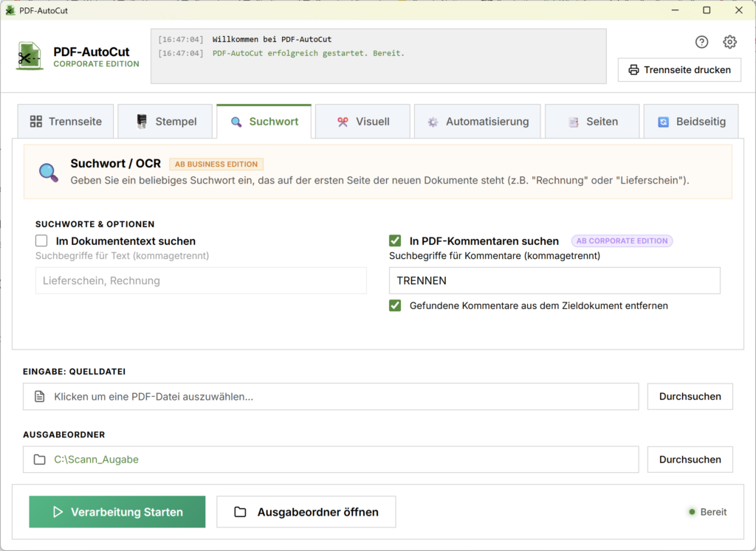The height and width of the screenshot is (551, 756).
Task: Click the AUSGABEORDNER heading
Action: pos(64,434)
